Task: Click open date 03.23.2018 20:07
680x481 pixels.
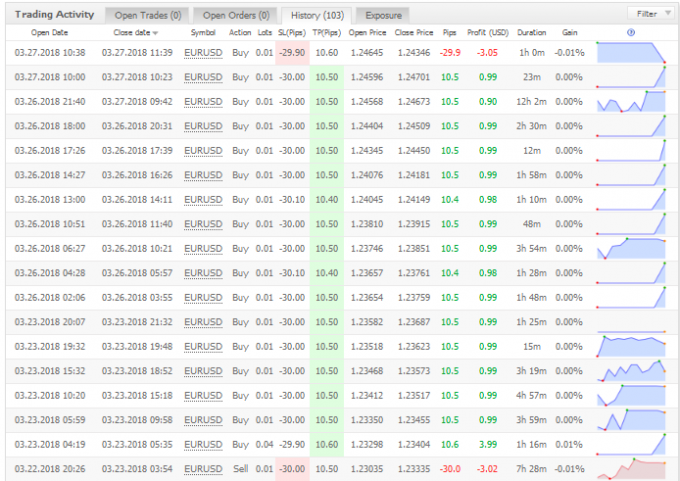Action: 50,322
